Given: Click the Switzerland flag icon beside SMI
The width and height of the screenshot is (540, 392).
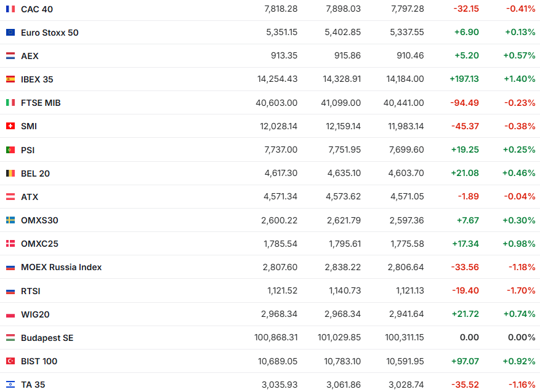Looking at the screenshot, I should point(10,126).
